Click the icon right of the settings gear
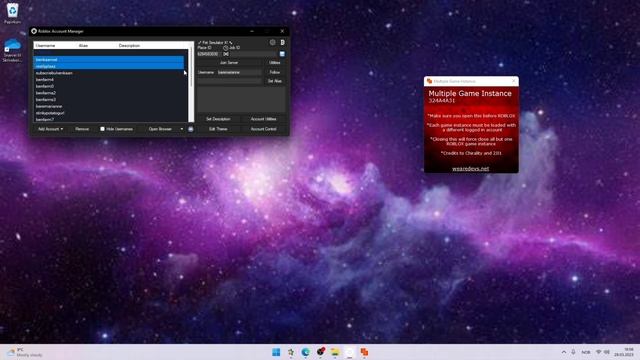The image size is (640, 360). [282, 42]
